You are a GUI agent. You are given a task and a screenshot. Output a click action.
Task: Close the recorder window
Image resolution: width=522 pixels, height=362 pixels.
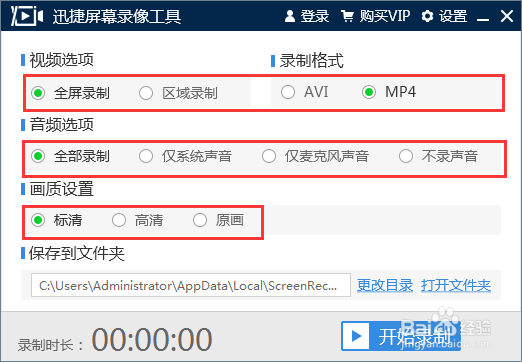tap(507, 16)
